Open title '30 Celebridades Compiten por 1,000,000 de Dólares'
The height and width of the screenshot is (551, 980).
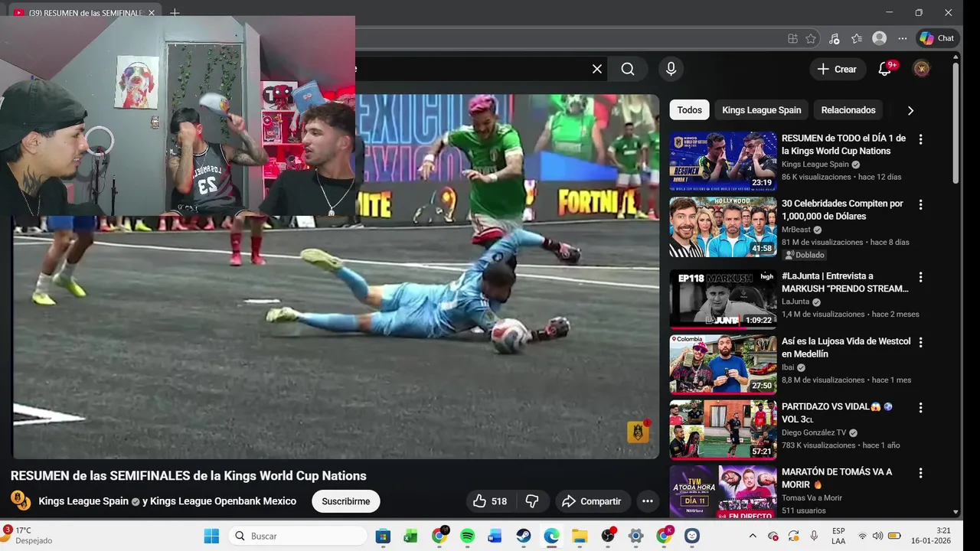point(842,210)
